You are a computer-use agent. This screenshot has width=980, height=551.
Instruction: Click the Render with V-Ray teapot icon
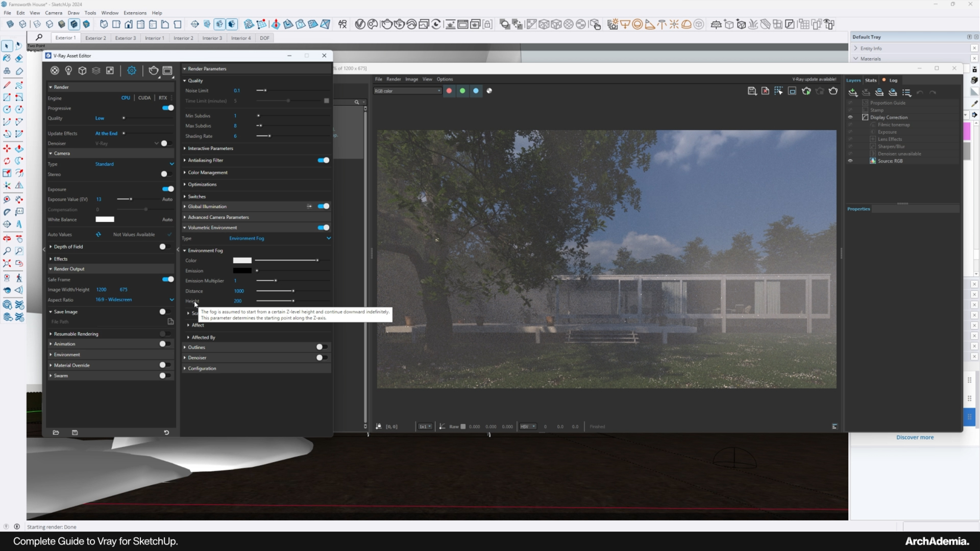pos(153,70)
